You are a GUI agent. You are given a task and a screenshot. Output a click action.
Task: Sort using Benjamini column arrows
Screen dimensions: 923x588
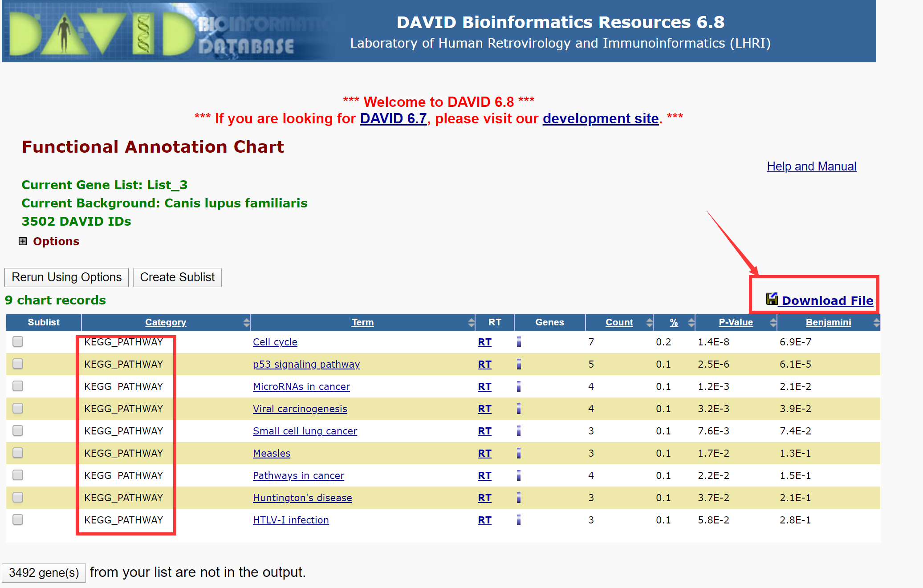[876, 322]
